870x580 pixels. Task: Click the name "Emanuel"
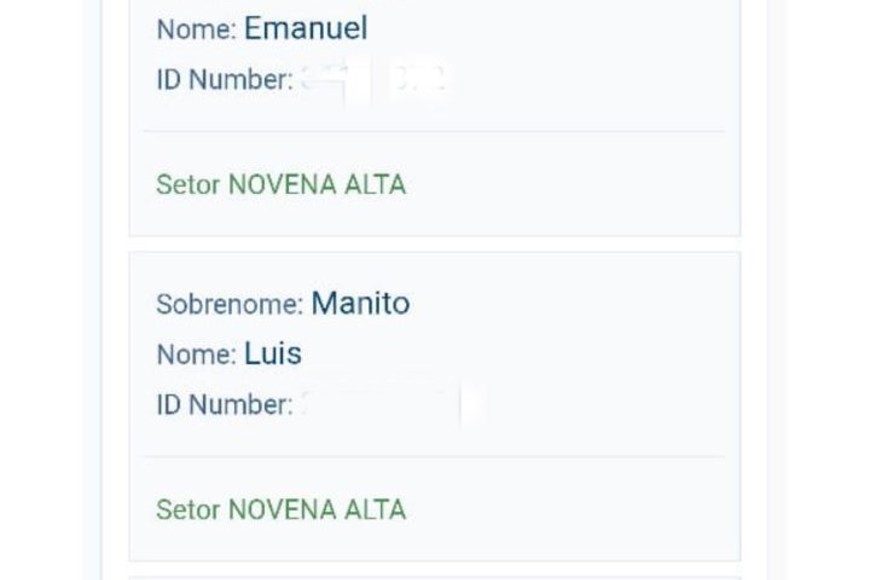[x=305, y=28]
